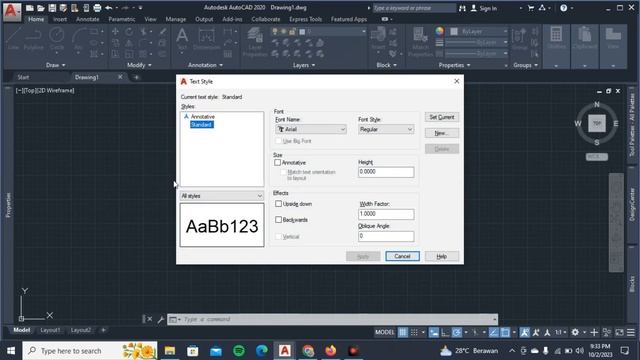The height and width of the screenshot is (360, 640).
Task: Toggle the blue diagonal-line tracking button in status bar
Action: tap(493, 332)
